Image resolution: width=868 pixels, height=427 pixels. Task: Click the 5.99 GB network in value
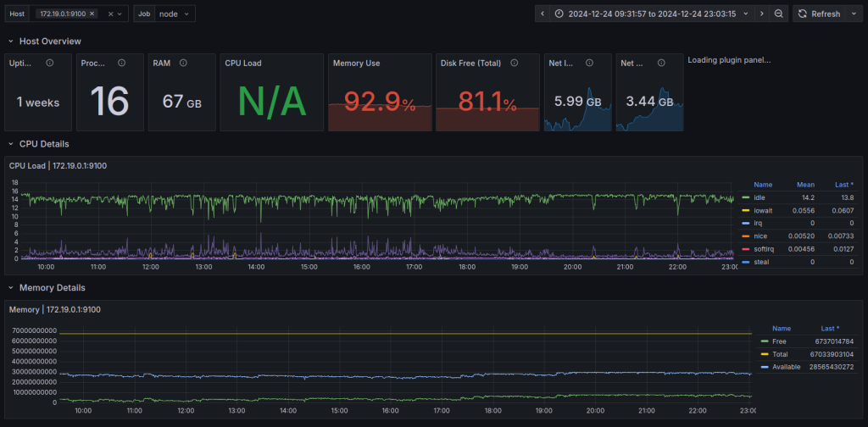pyautogui.click(x=577, y=102)
